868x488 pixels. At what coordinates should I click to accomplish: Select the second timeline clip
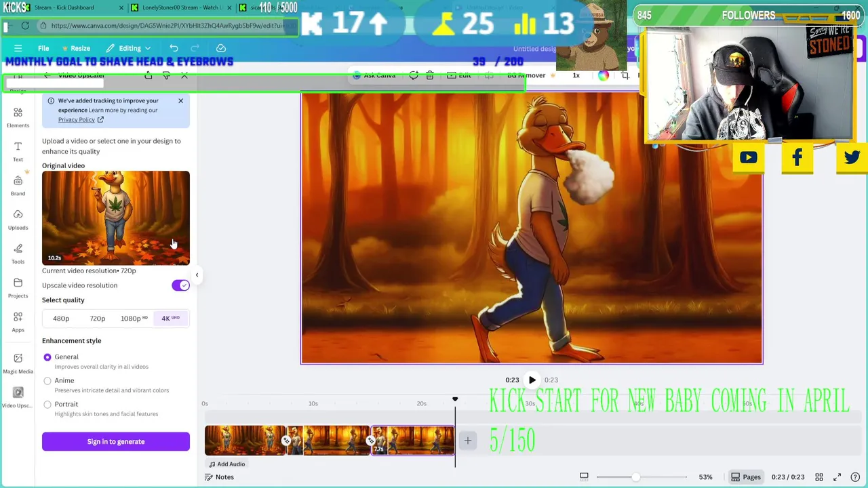(329, 441)
